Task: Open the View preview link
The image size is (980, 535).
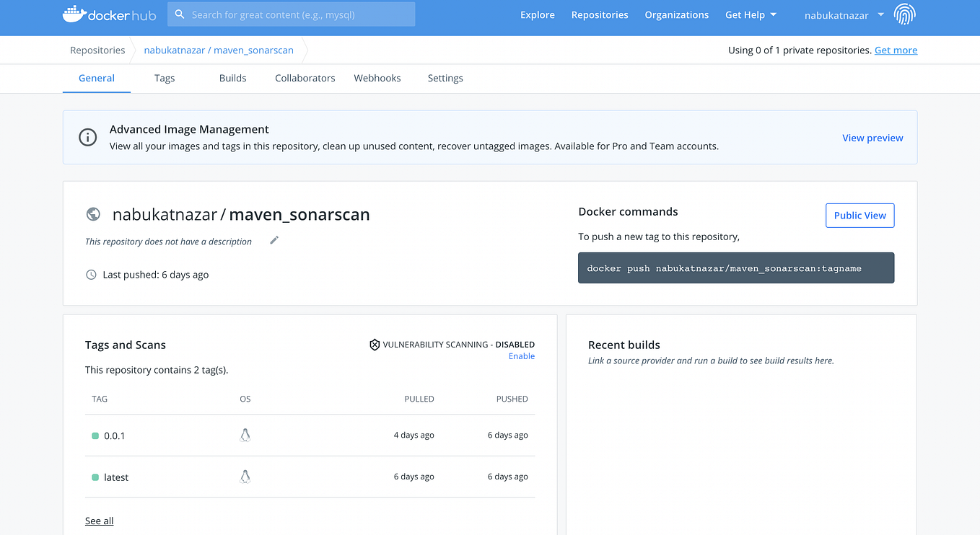Action: pyautogui.click(x=872, y=137)
